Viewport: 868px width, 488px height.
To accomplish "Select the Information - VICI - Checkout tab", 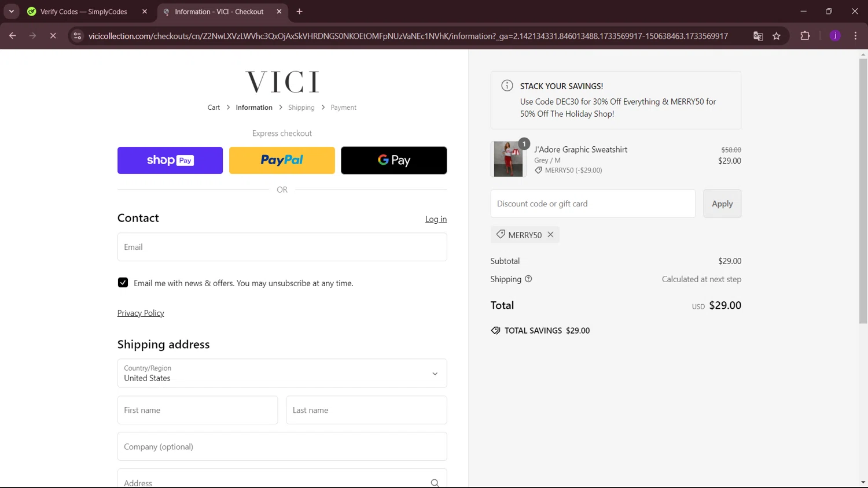I will tap(219, 12).
